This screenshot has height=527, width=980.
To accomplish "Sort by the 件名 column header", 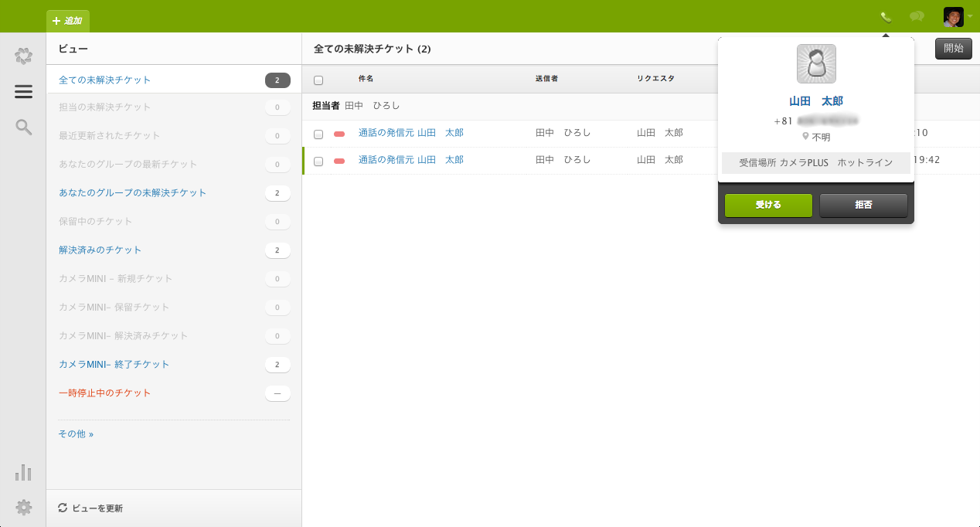I will [366, 79].
